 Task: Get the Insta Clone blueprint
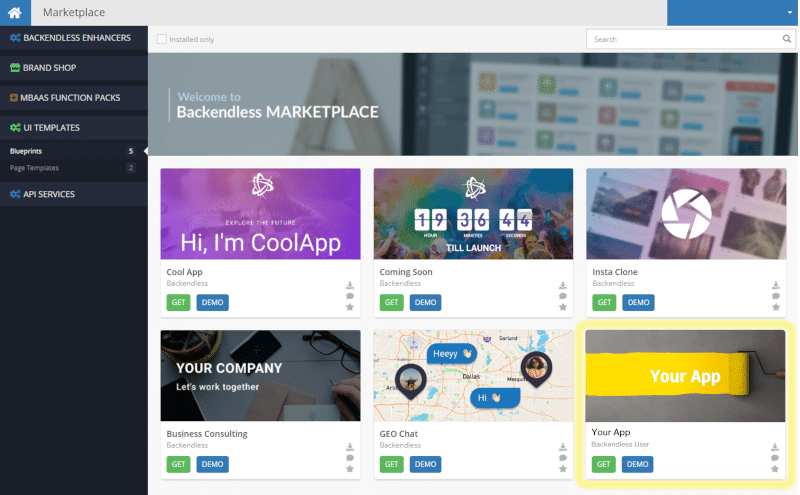604,303
